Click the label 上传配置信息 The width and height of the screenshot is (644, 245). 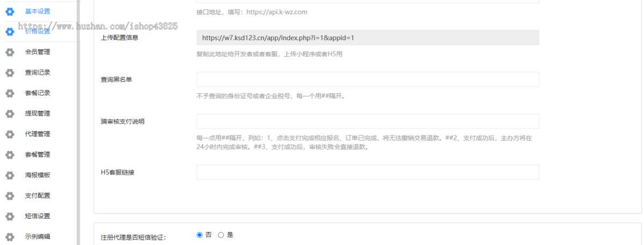point(120,38)
